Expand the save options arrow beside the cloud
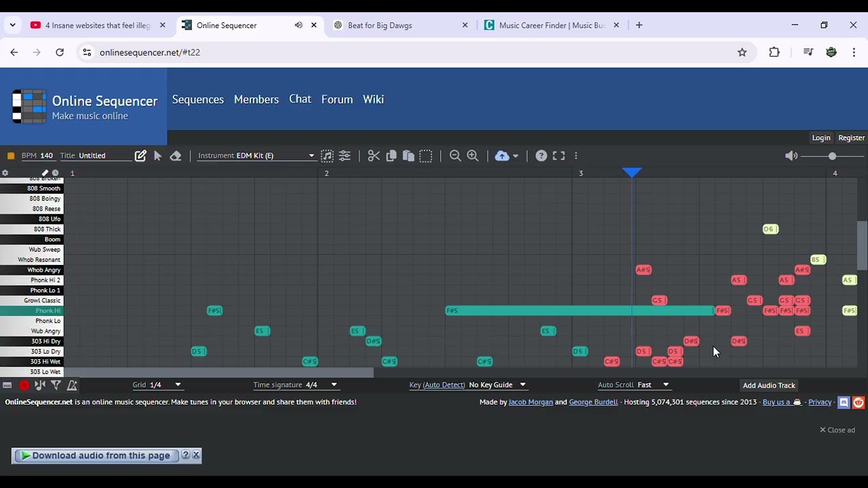868x488 pixels. coord(515,157)
